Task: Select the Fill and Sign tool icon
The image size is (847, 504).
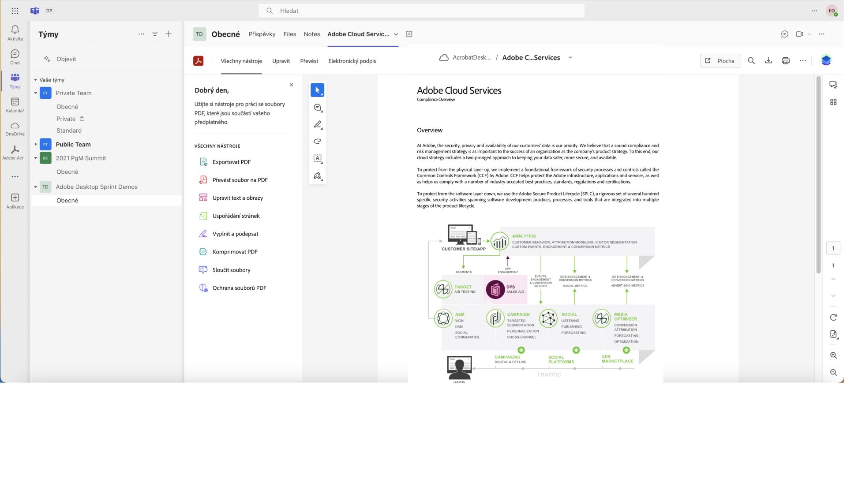Action: 203,233
